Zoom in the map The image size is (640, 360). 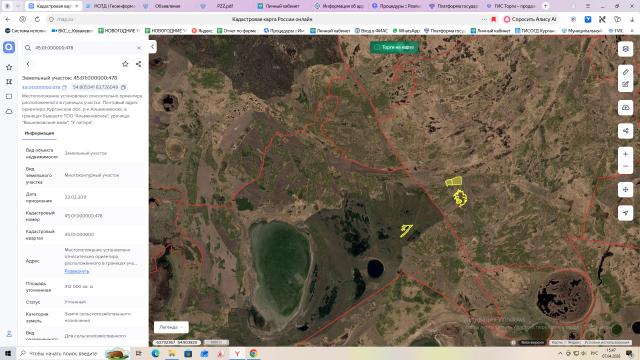point(625,154)
